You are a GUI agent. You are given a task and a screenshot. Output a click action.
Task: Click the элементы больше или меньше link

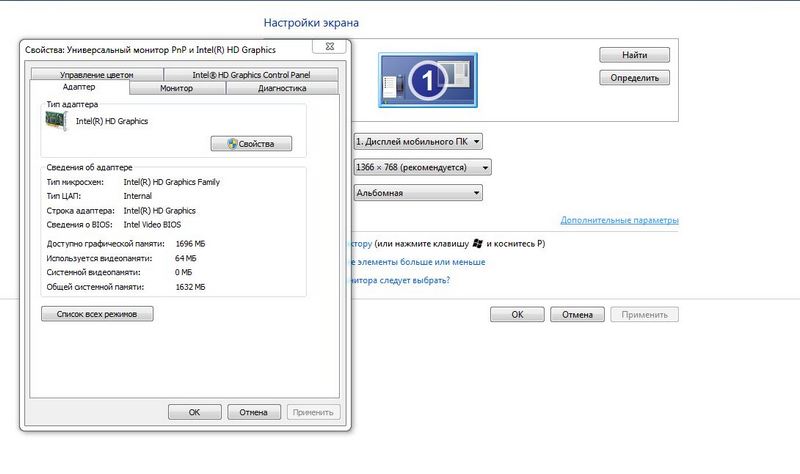(416, 262)
